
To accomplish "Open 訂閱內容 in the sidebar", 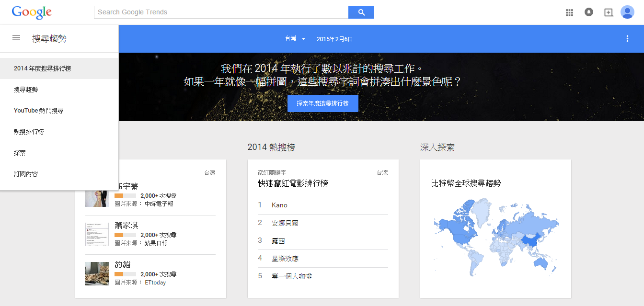I will tap(59, 174).
